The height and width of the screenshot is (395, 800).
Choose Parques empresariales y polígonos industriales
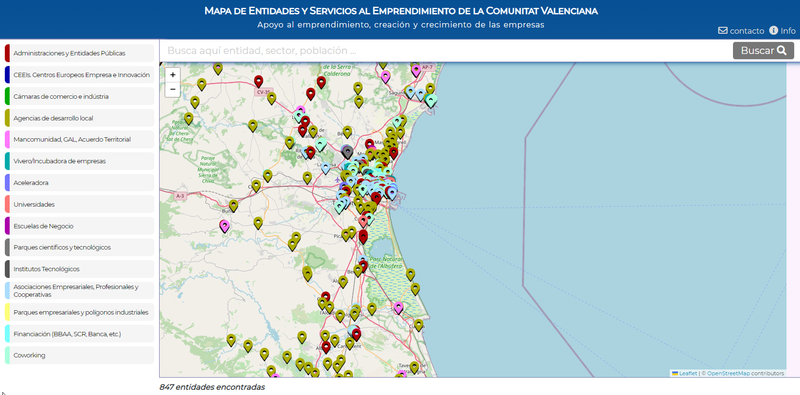click(x=79, y=312)
